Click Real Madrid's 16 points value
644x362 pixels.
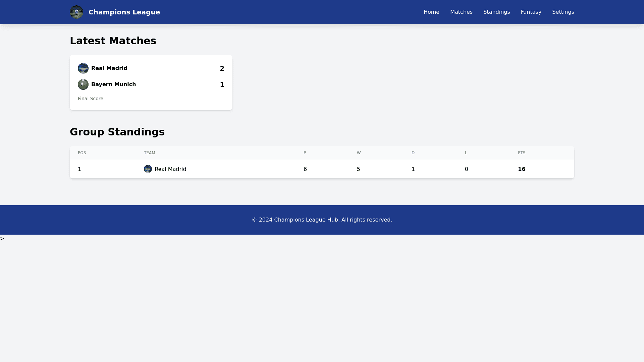pyautogui.click(x=522, y=169)
